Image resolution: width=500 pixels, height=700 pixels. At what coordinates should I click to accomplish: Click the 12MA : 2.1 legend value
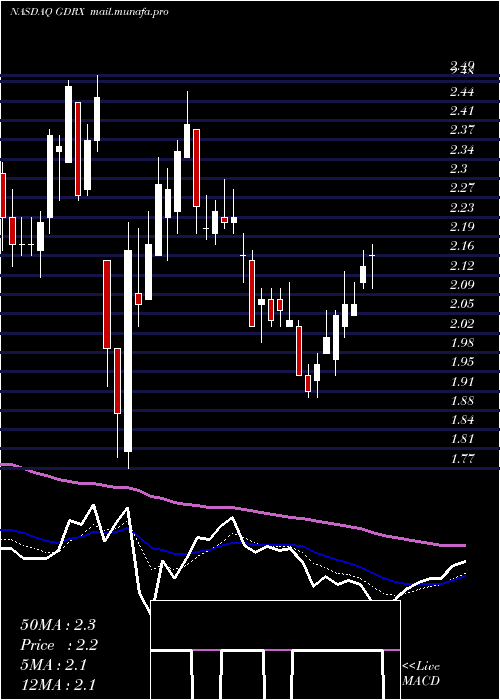click(x=58, y=685)
